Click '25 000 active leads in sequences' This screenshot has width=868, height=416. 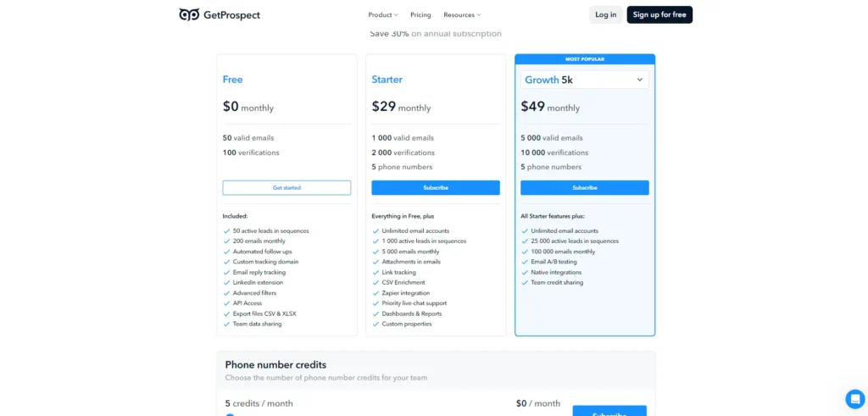tap(575, 241)
